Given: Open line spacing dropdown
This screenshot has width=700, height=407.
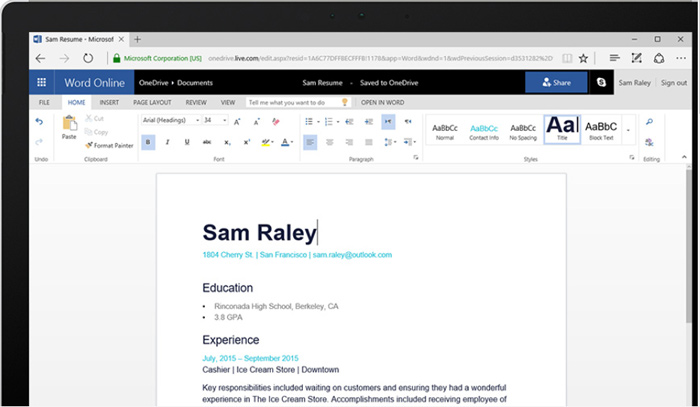Looking at the screenshot, I should pyautogui.click(x=390, y=142).
